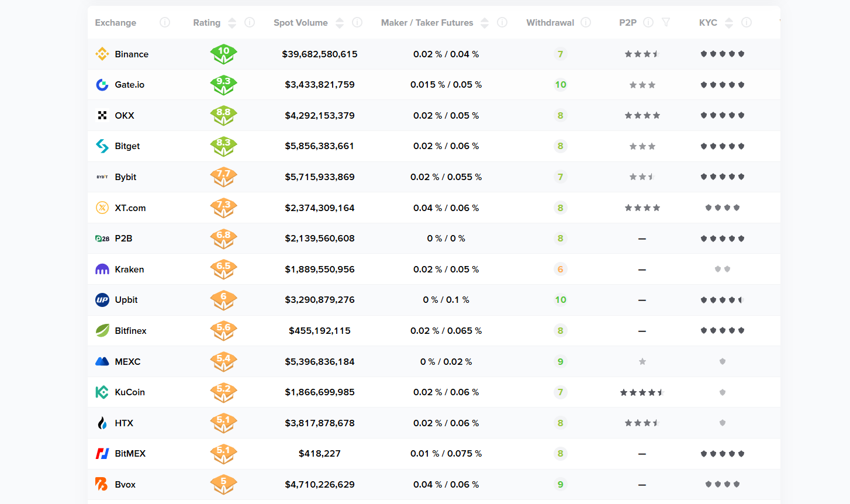Open the Gate.io exchange link

tap(130, 85)
